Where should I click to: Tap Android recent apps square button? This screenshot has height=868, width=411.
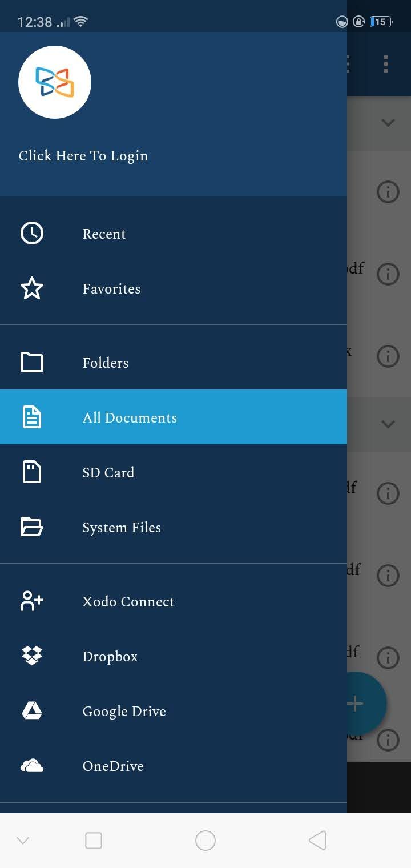point(94,841)
